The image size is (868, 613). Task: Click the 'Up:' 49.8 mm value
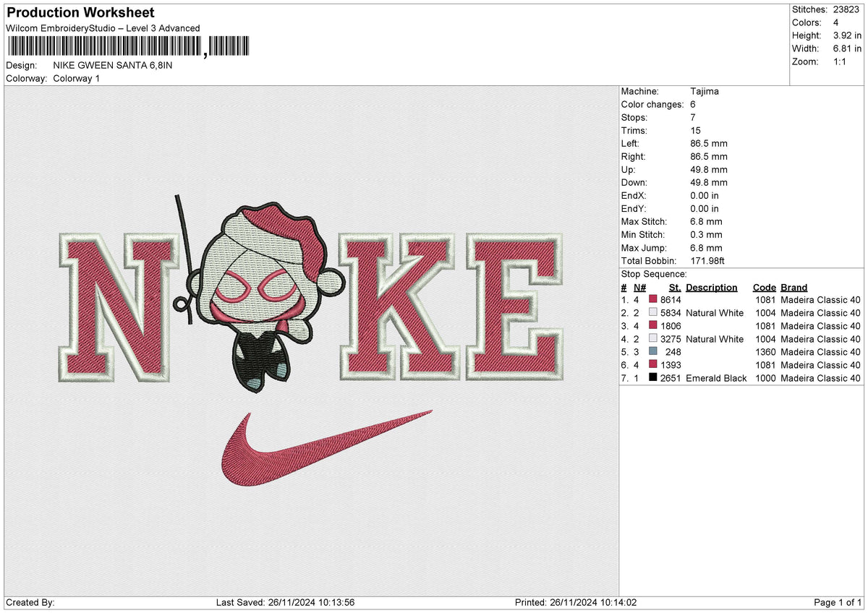(709, 170)
